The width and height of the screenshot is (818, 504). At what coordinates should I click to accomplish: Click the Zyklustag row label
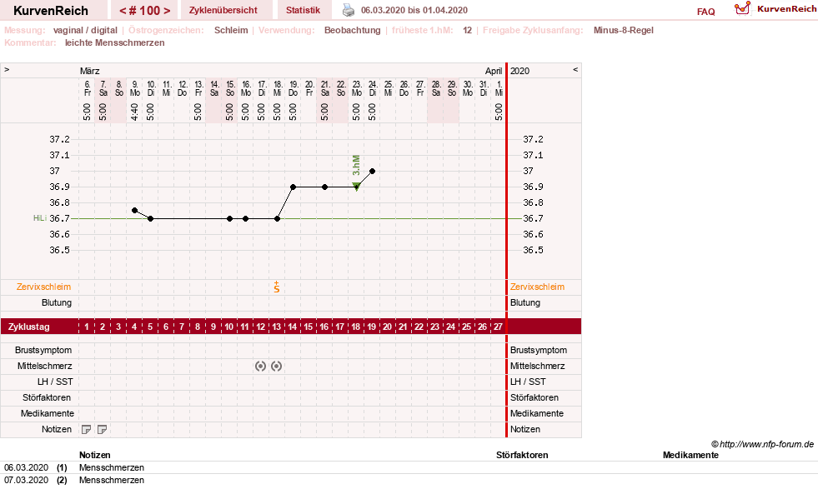click(x=28, y=327)
